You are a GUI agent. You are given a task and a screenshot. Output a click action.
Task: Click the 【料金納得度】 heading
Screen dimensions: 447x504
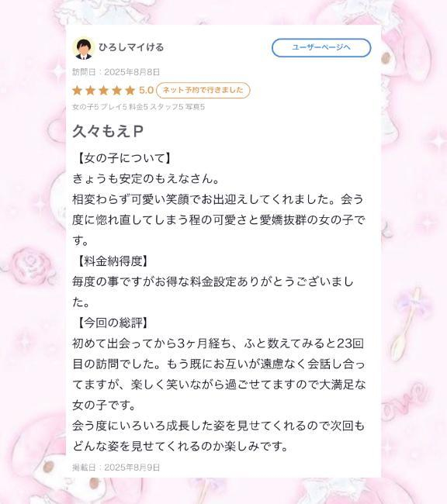112,261
